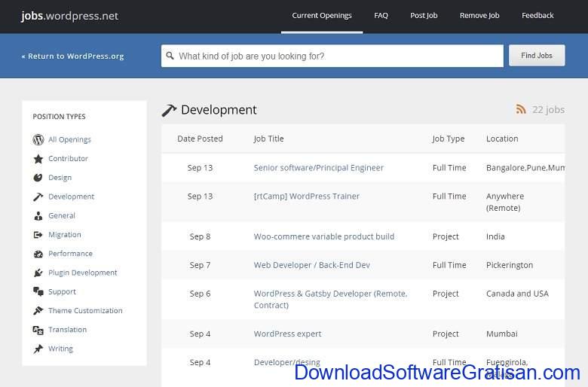The width and height of the screenshot is (588, 387).
Task: Open Senior software/Principal Engineer job
Action: point(318,168)
